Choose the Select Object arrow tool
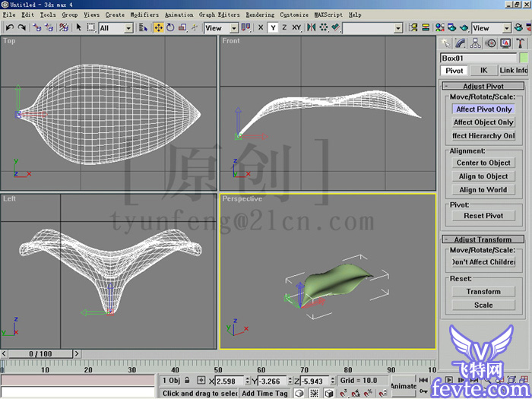Image resolution: width=532 pixels, height=399 pixels. [x=79, y=27]
